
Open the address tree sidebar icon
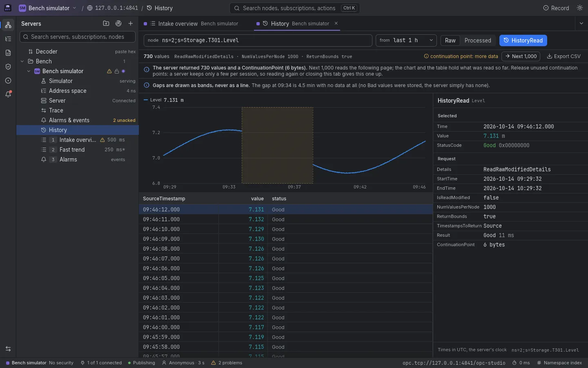click(x=8, y=39)
